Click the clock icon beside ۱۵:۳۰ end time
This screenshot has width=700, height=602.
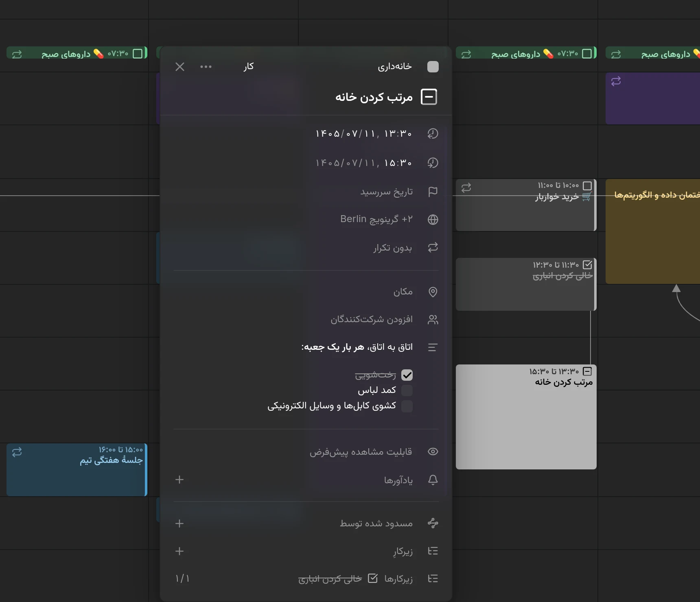433,163
